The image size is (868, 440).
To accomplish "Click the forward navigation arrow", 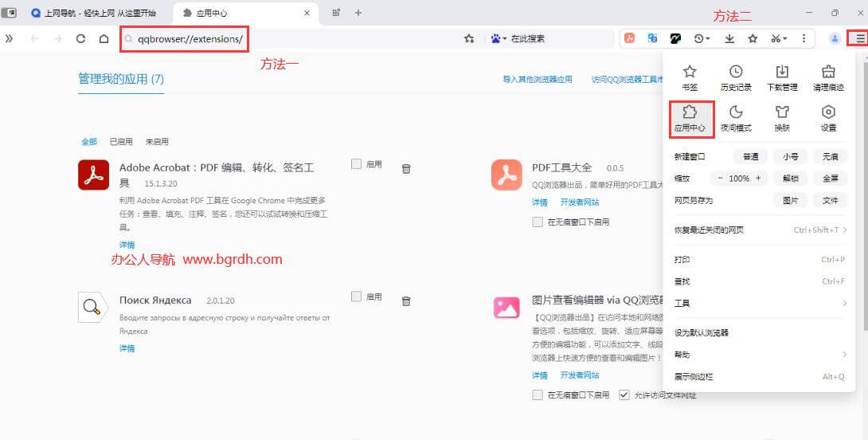I will (x=57, y=38).
